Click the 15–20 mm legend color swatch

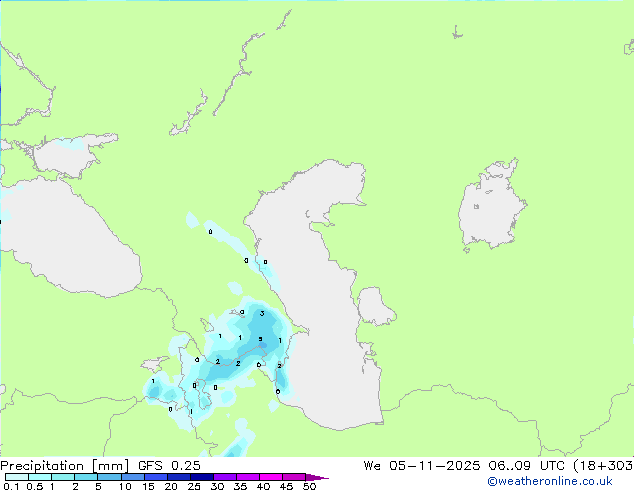(155, 477)
